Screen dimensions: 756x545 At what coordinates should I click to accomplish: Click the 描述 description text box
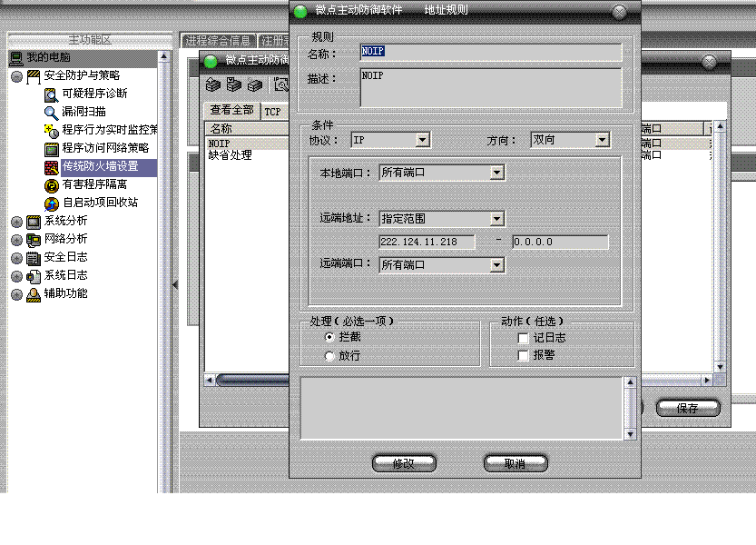pos(491,87)
